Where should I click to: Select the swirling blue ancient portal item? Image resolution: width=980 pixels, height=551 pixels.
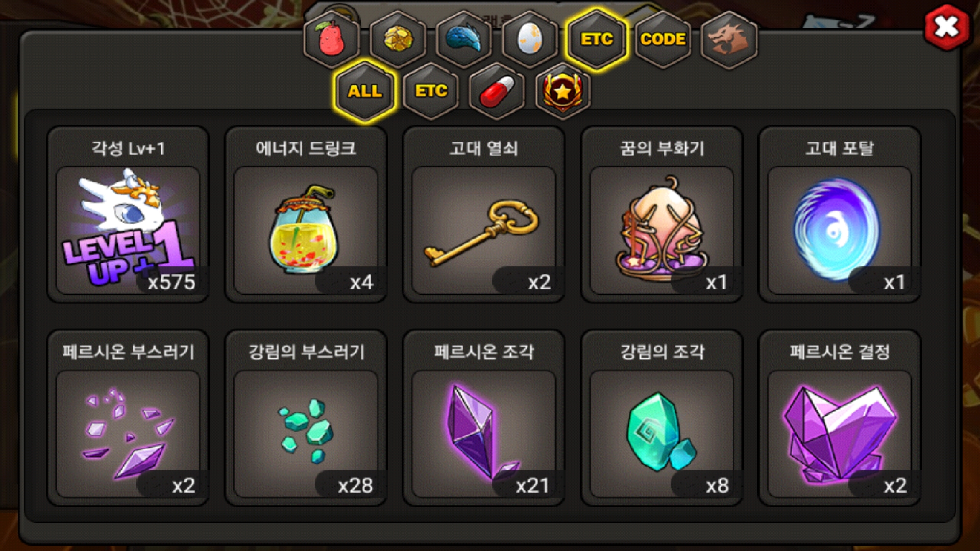tap(840, 215)
